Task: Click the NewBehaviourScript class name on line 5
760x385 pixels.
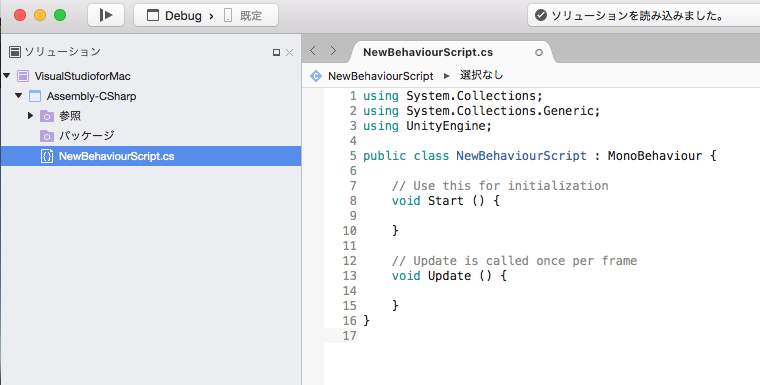Action: [x=521, y=156]
